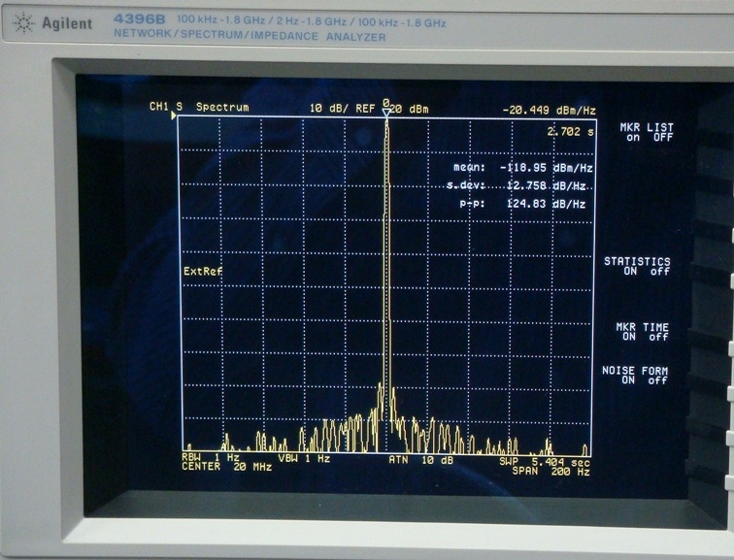The image size is (734, 560).
Task: Click the mean value '-118.95 dBm/Hz'
Action: tap(547, 168)
